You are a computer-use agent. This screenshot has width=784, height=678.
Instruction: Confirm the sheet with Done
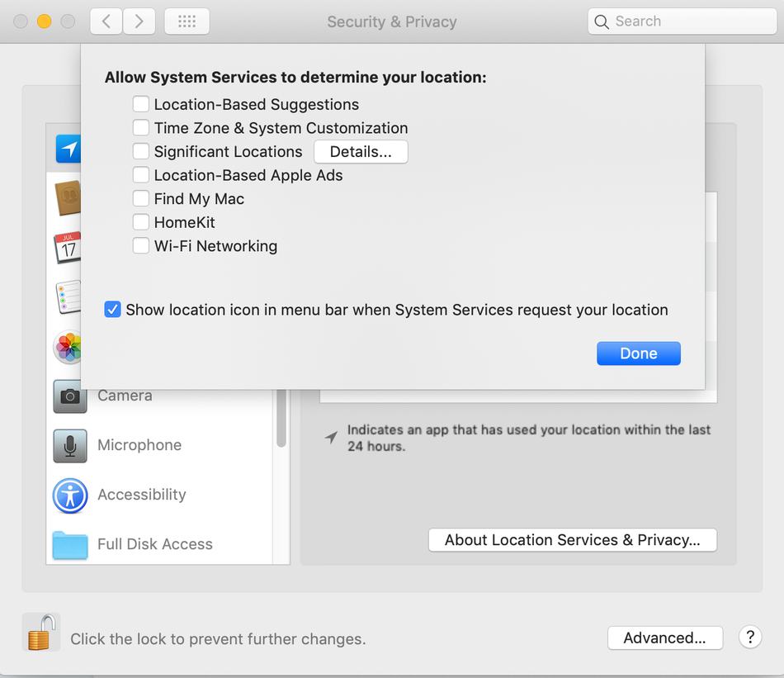tap(639, 353)
